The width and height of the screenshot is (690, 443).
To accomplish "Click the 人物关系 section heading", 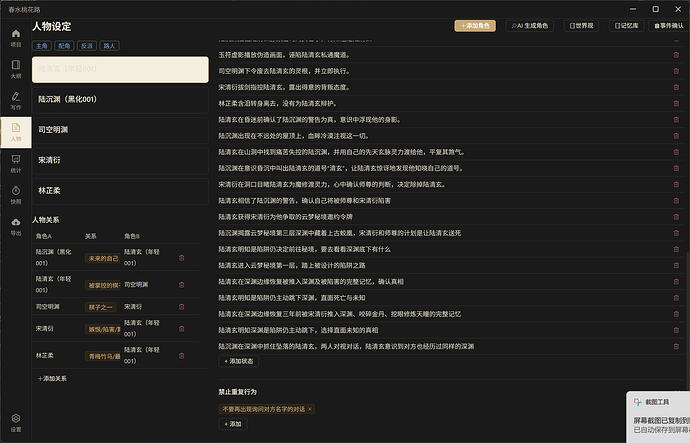I will [46, 220].
